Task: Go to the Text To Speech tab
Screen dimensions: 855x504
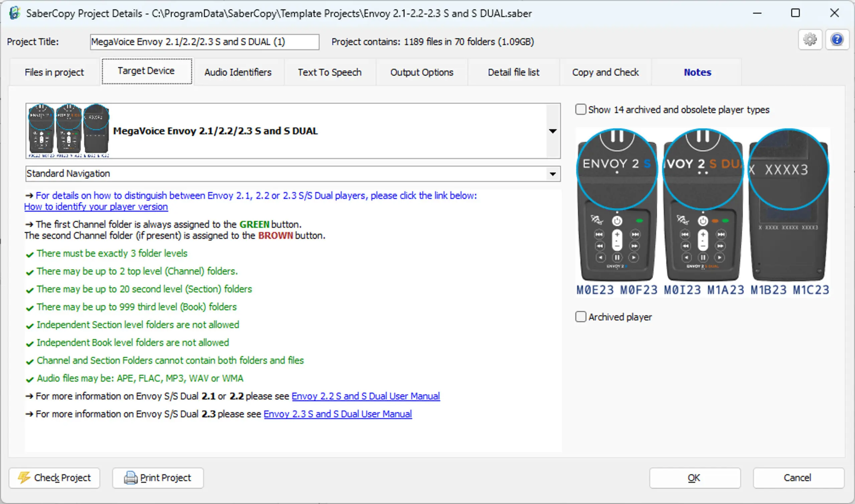Action: pos(330,72)
